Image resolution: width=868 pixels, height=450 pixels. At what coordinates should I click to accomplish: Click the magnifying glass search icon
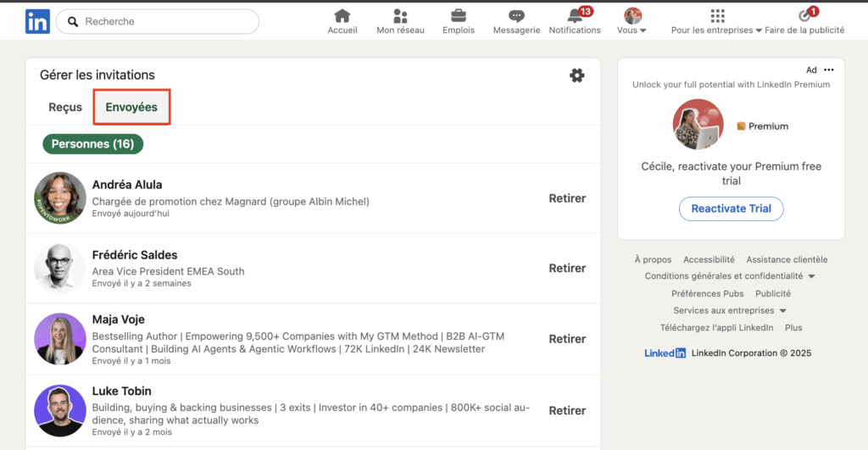[x=73, y=21]
